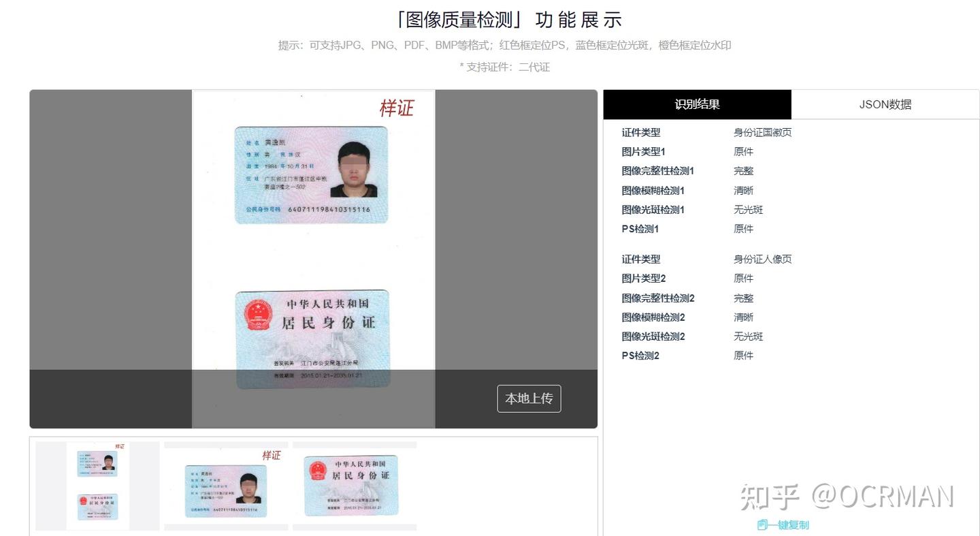Open the JSON数据 tab
Screen dimensions: 980x536
885,104
